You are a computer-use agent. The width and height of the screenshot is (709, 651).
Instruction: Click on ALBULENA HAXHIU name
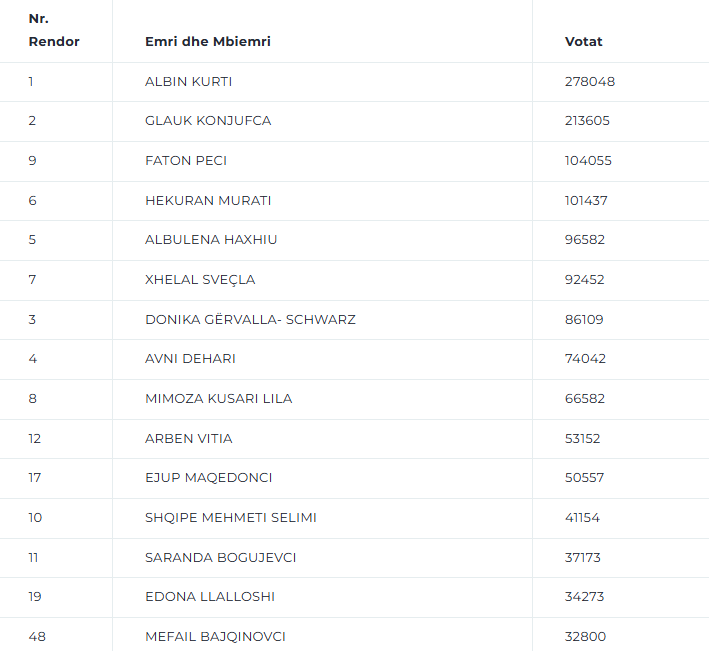click(x=211, y=240)
